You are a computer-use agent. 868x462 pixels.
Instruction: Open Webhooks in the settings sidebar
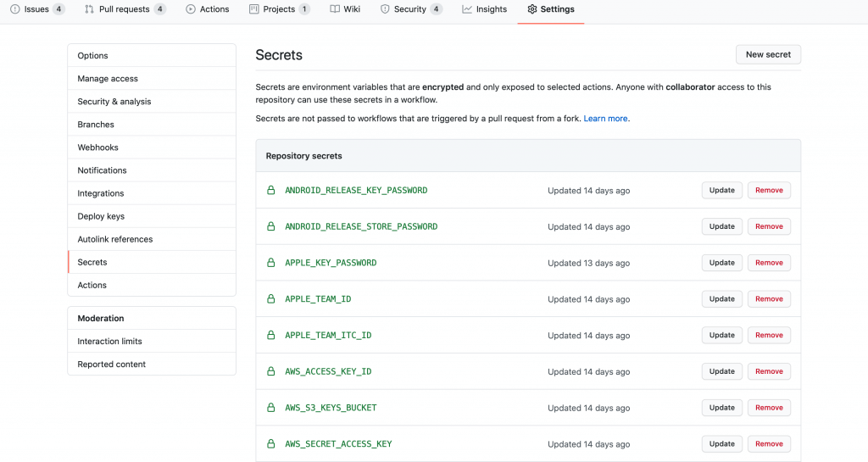(x=98, y=148)
